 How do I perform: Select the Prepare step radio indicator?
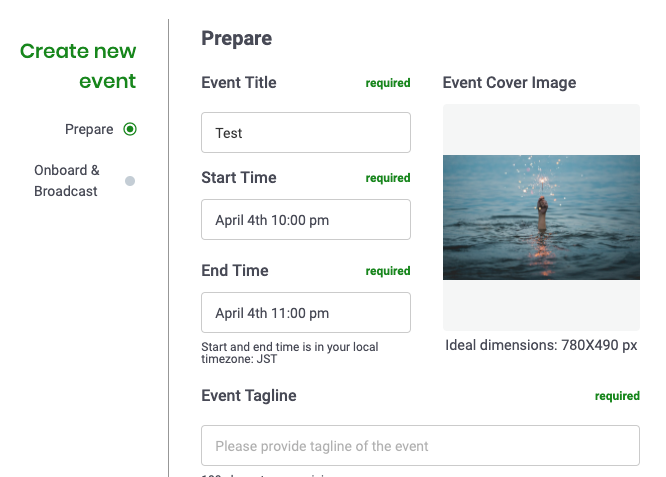130,129
